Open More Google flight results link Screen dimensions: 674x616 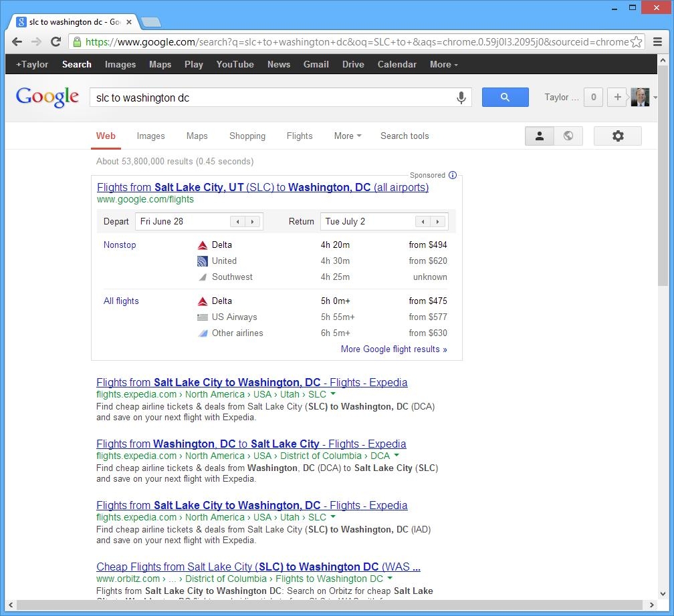tap(393, 349)
